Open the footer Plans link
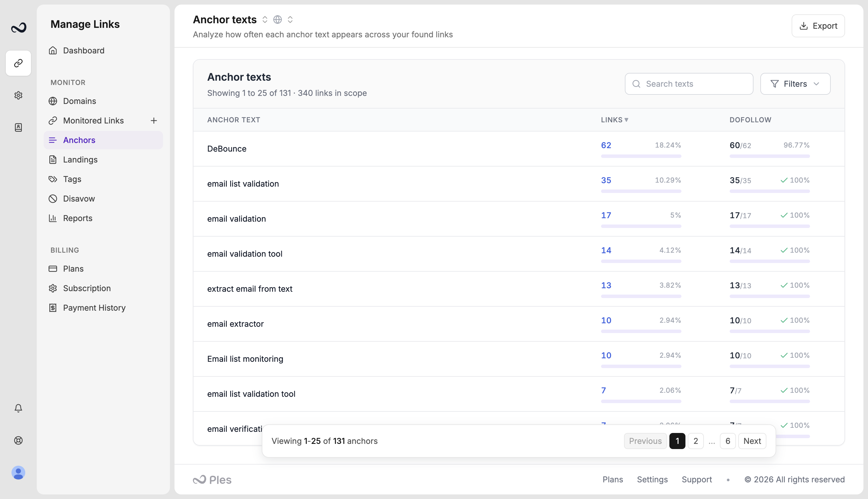This screenshot has height=499, width=868. coord(613,479)
